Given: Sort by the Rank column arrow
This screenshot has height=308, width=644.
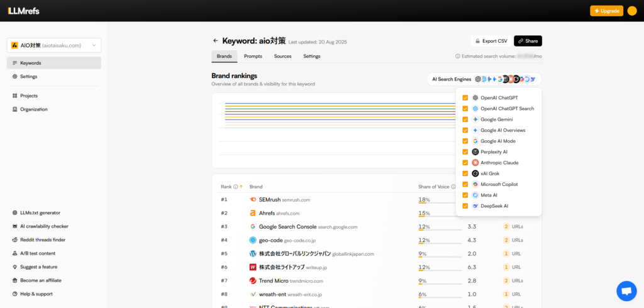Looking at the screenshot, I should coord(241,187).
